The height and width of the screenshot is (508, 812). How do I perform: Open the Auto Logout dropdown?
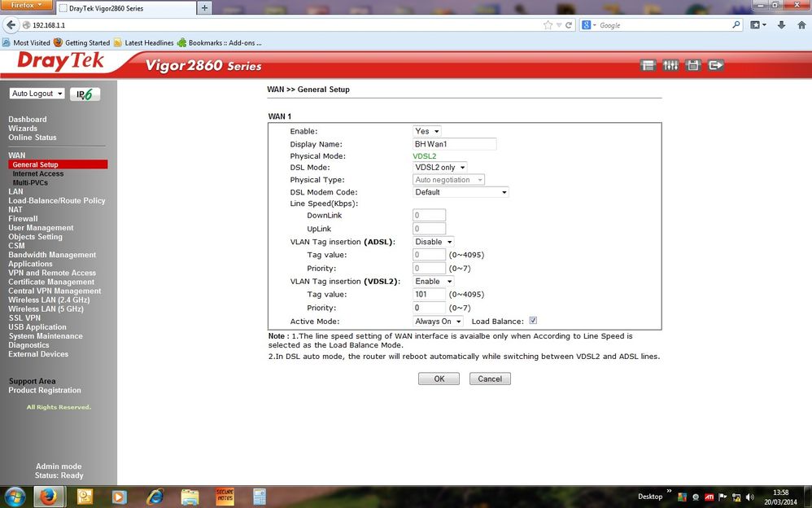(37, 94)
